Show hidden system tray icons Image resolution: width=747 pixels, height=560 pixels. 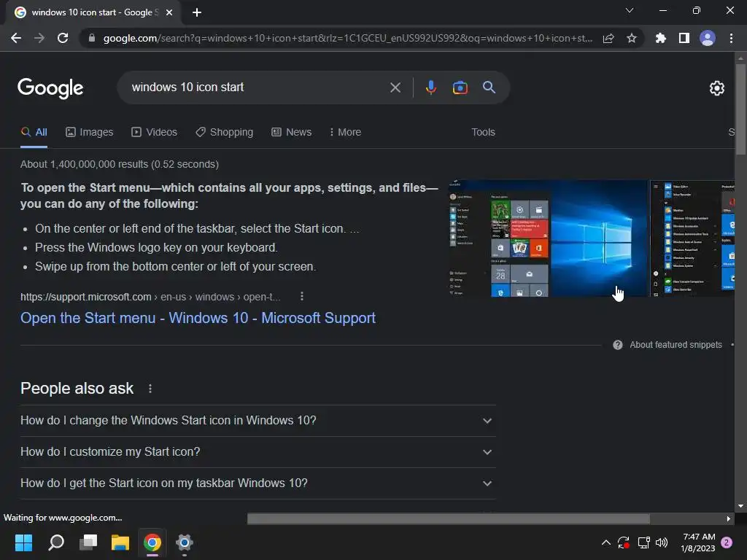pos(606,542)
